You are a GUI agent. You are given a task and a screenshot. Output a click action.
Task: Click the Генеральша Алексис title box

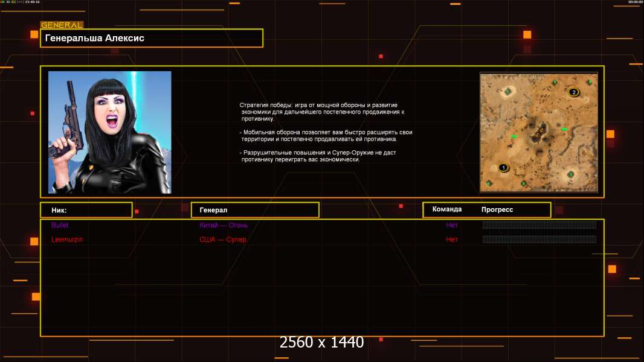(152, 38)
